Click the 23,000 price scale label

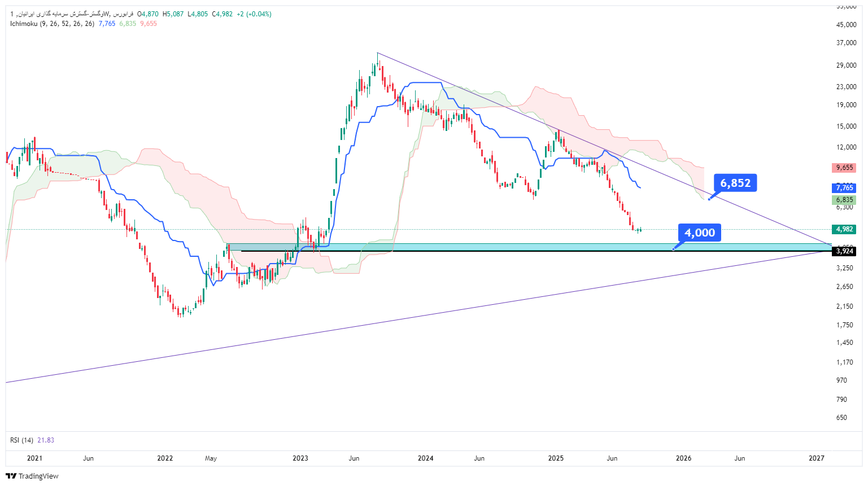tap(846, 87)
